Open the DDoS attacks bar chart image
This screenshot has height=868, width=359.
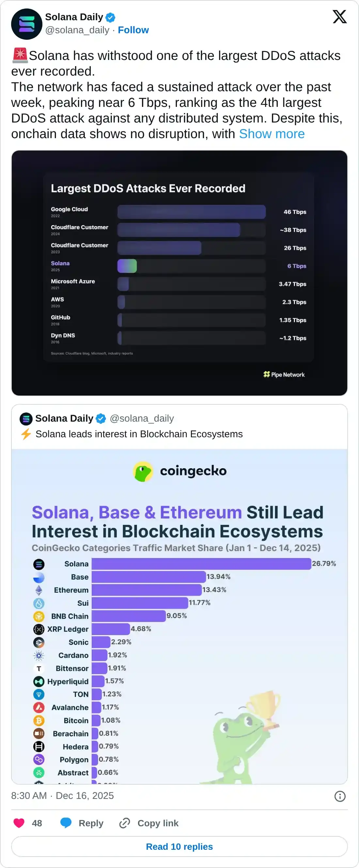coord(179,273)
